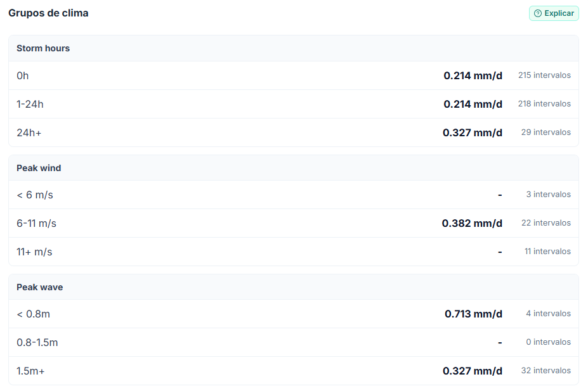Click the 1-24h storm hours row
588x391 pixels.
[x=294, y=104]
